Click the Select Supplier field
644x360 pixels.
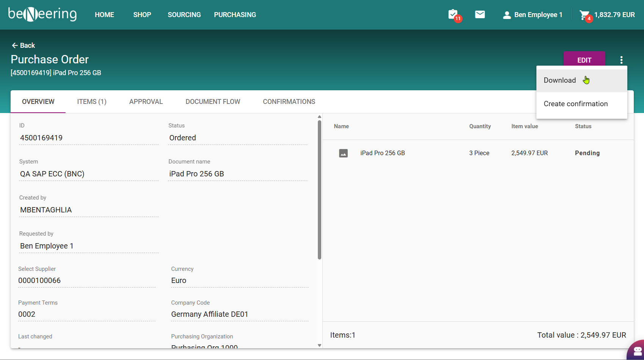coord(86,281)
